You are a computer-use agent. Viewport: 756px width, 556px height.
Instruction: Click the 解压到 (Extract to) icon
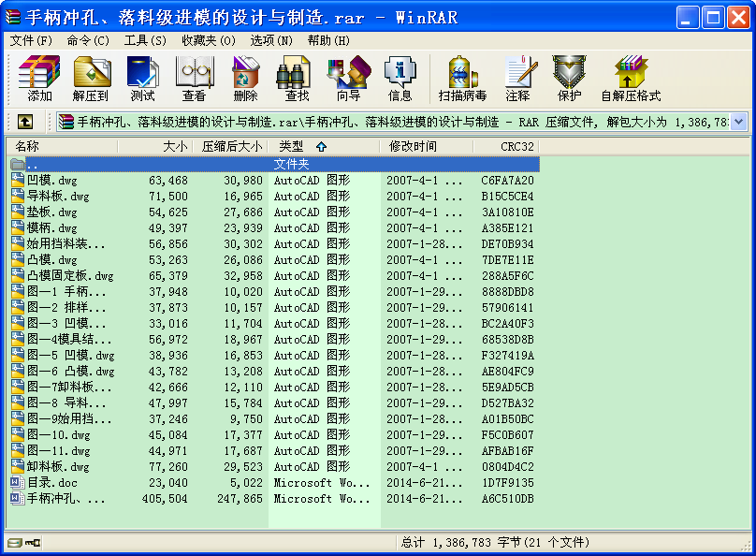91,78
